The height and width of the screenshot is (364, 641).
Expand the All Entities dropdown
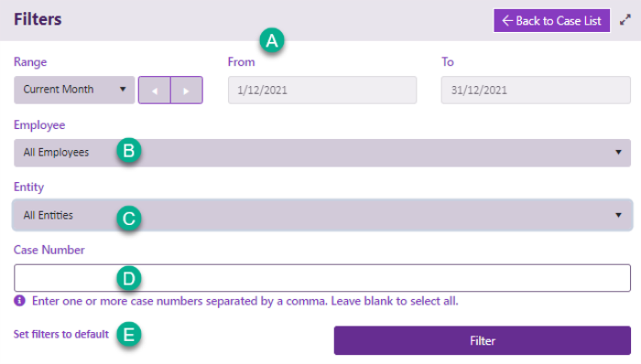click(x=322, y=215)
